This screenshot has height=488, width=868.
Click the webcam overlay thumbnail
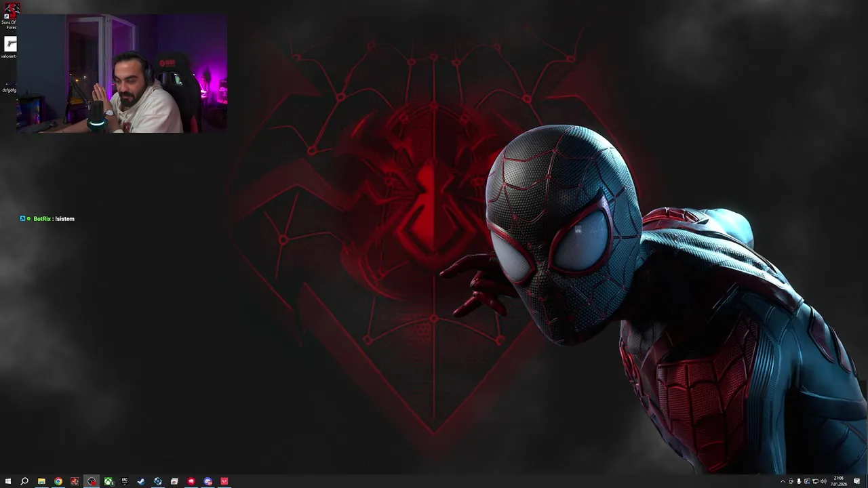[122, 73]
